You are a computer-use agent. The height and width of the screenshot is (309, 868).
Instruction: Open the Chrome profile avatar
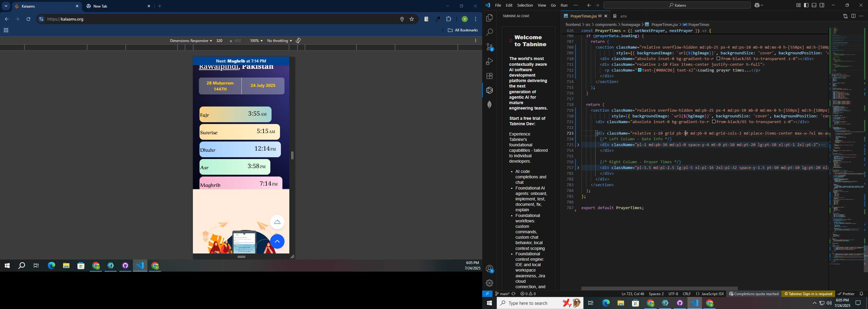464,19
